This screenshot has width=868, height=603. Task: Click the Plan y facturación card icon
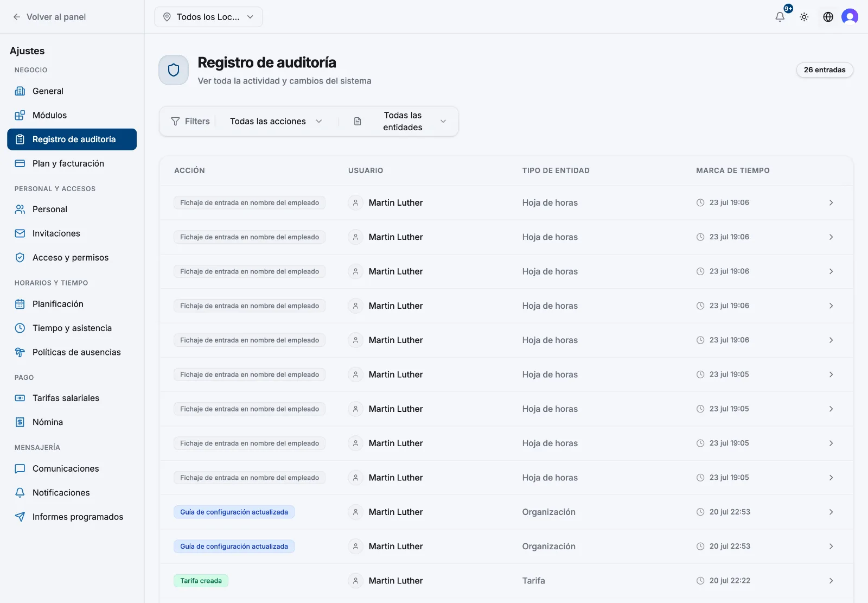coord(20,163)
